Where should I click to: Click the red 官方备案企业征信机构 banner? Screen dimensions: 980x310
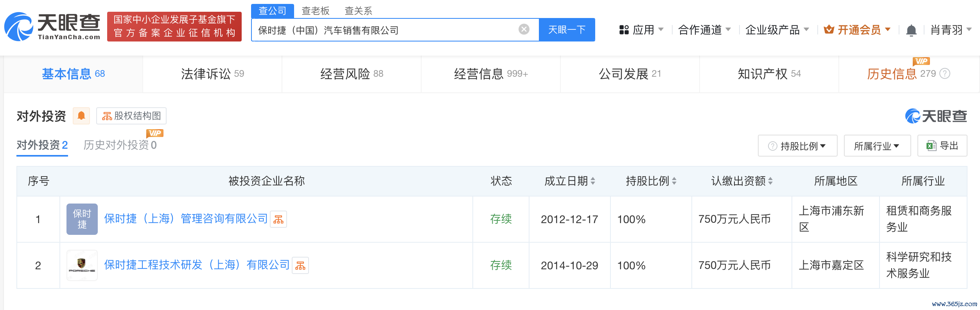point(174,26)
